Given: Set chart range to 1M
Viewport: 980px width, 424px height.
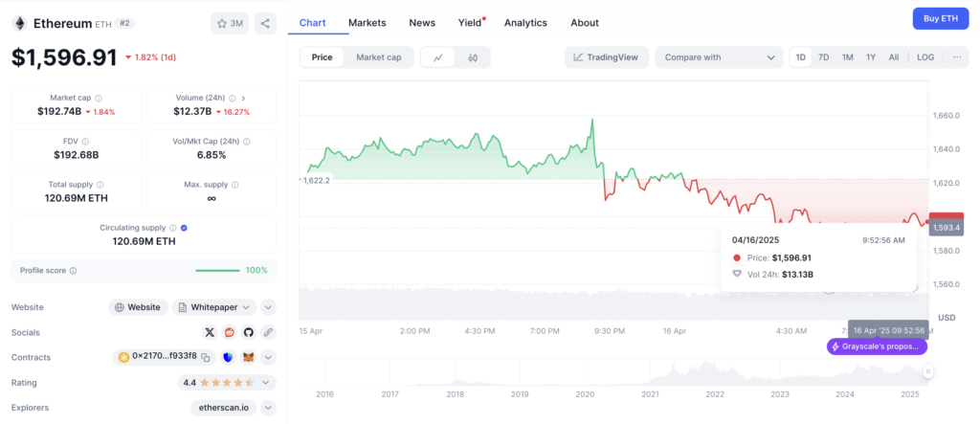Looking at the screenshot, I should coord(848,56).
